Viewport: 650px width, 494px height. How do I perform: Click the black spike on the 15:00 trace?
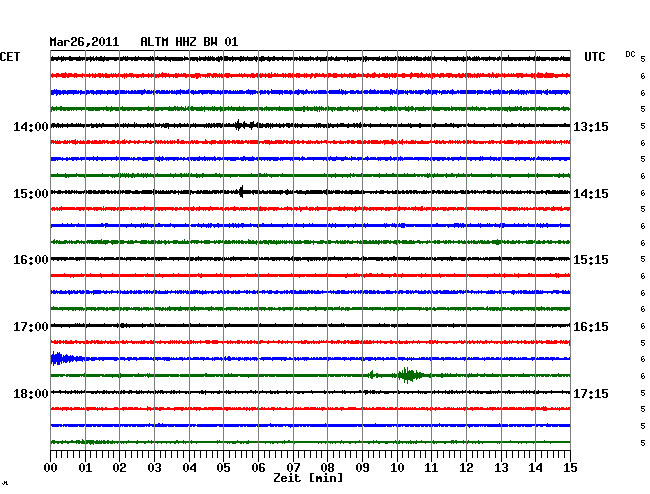click(x=241, y=191)
